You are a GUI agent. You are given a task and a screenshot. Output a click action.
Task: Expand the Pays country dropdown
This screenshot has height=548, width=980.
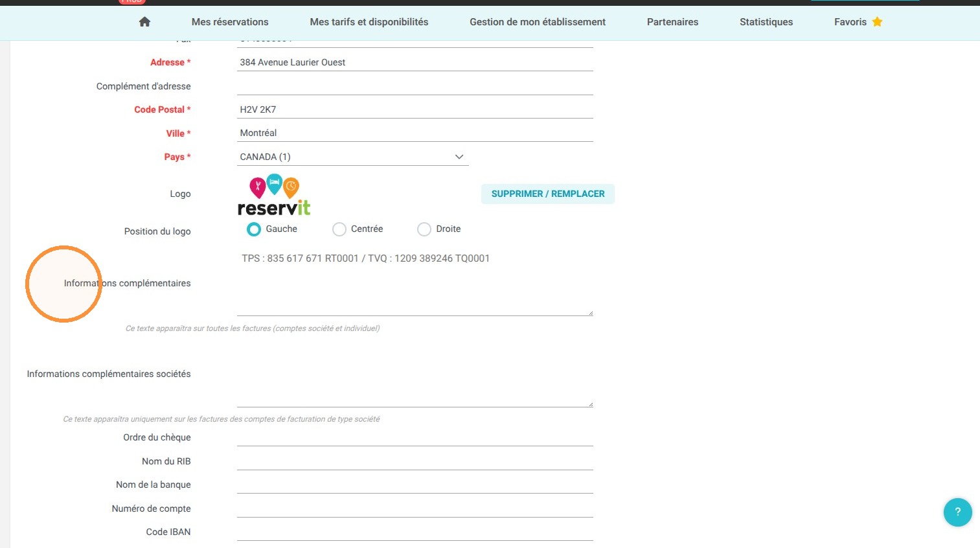pos(352,157)
